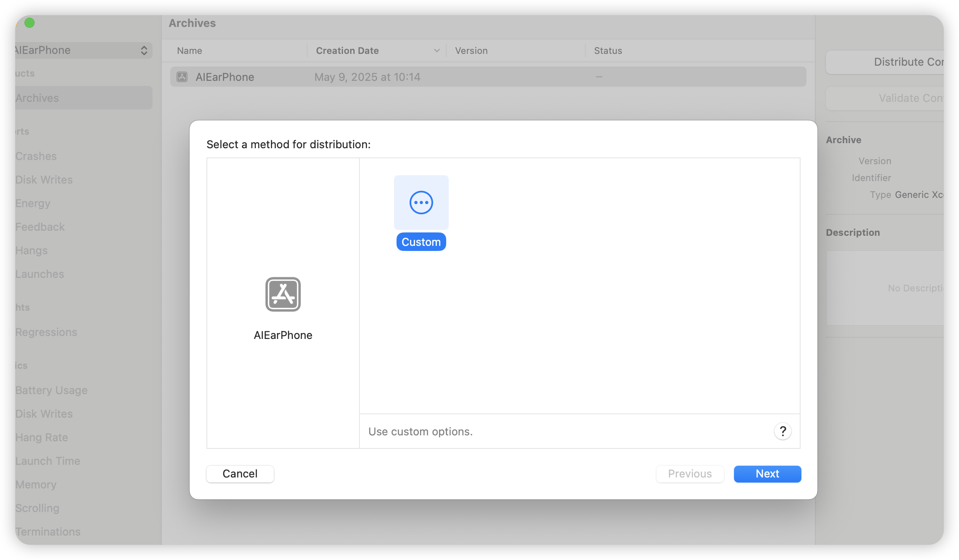Open Regressions in the sidebar
This screenshot has width=959, height=560.
[46, 332]
